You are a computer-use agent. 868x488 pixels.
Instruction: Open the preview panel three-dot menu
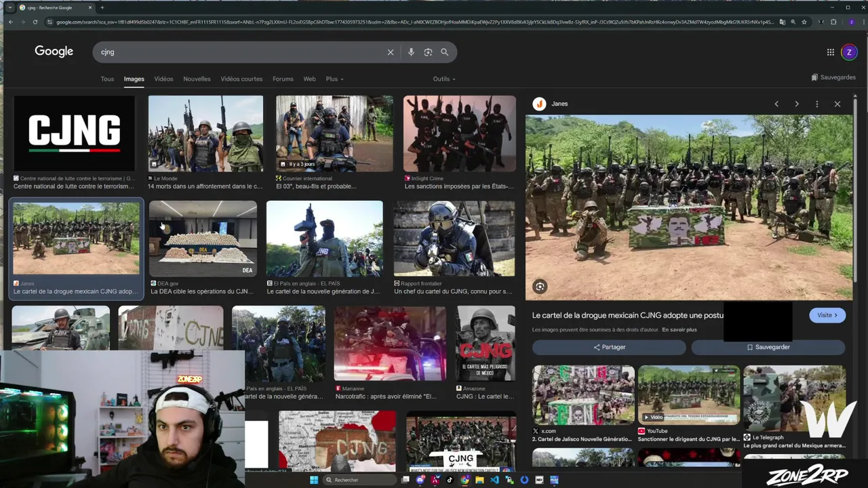tap(817, 104)
